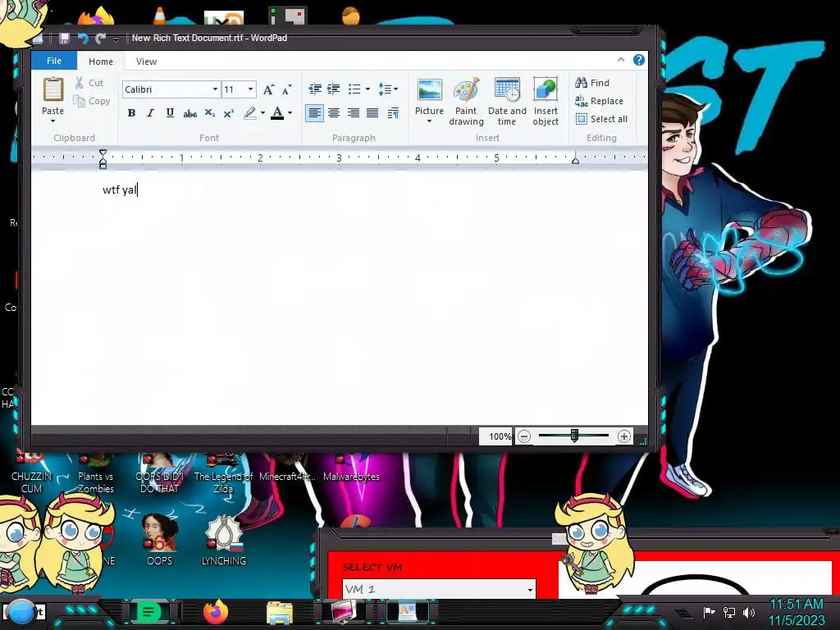Click the 100% zoom level text
The height and width of the screenshot is (630, 840).
coord(500,436)
